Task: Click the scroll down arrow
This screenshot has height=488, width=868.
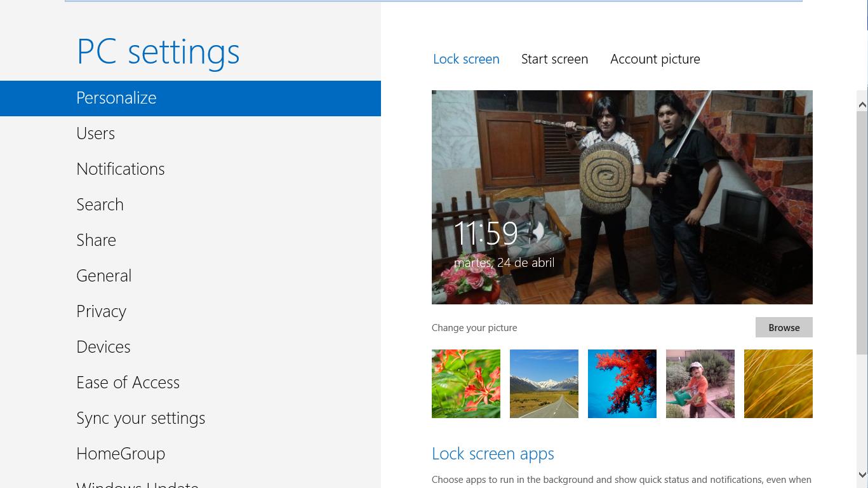Action: (862, 474)
